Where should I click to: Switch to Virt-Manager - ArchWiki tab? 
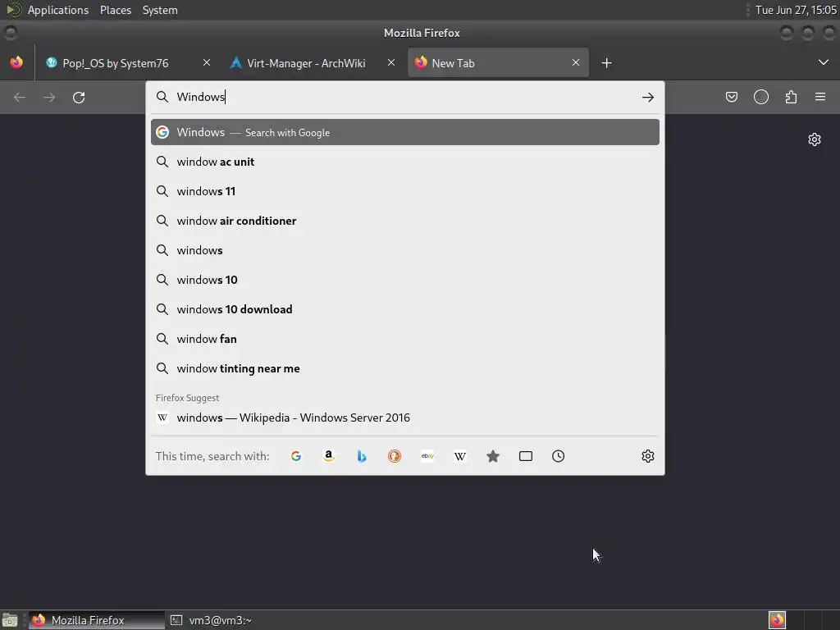coord(313,63)
